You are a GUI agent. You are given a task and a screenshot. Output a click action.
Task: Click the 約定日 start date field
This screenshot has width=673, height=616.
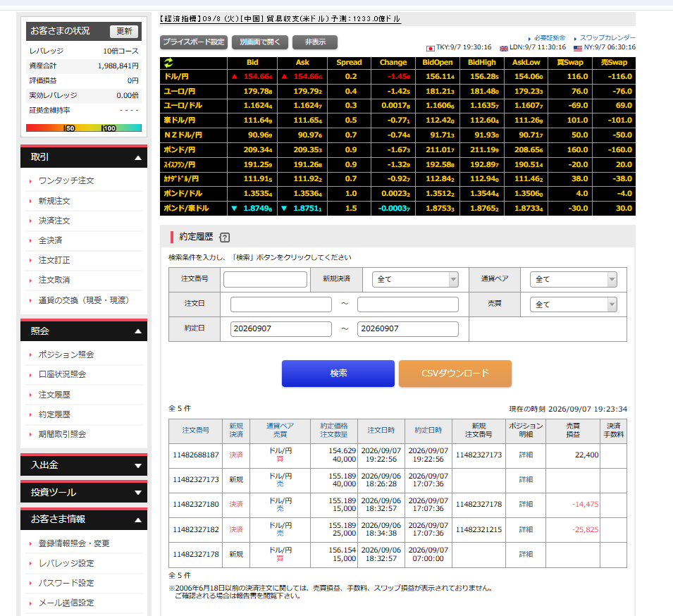pos(280,329)
